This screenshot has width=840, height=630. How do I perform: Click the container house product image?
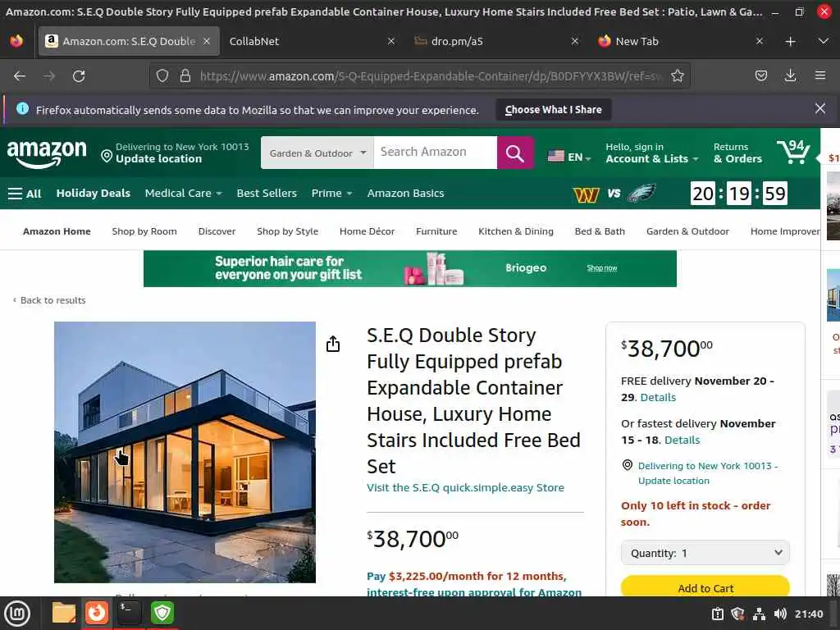pos(185,452)
